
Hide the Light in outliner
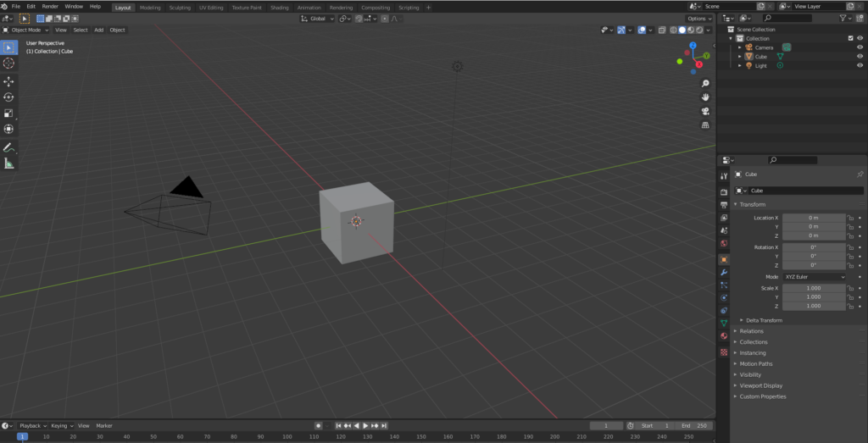(860, 65)
